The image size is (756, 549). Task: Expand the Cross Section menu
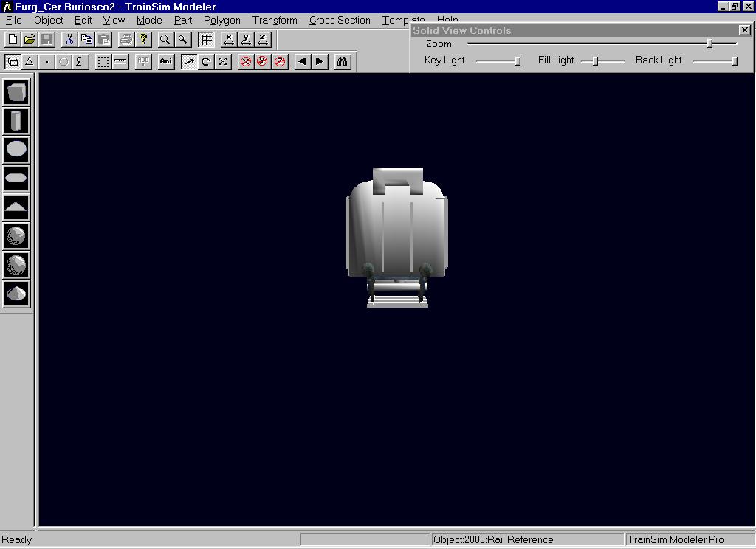tap(340, 21)
